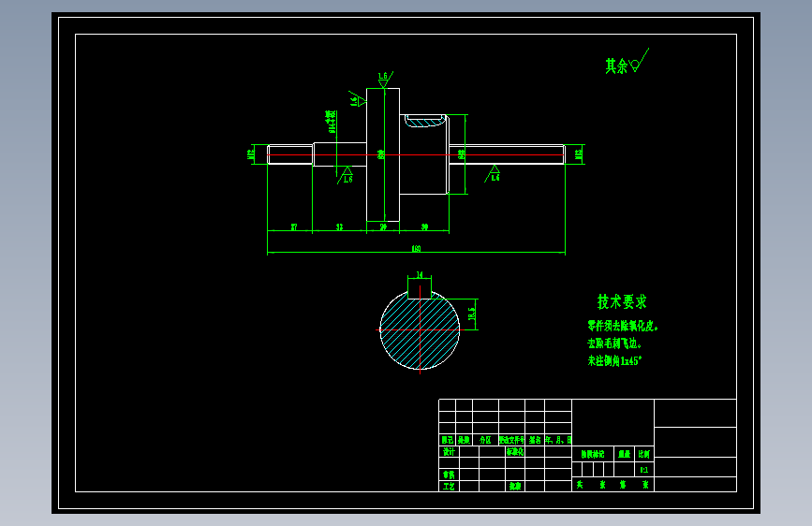Click the 签名 header cell
The height and width of the screenshot is (526, 812).
pyautogui.click(x=535, y=440)
